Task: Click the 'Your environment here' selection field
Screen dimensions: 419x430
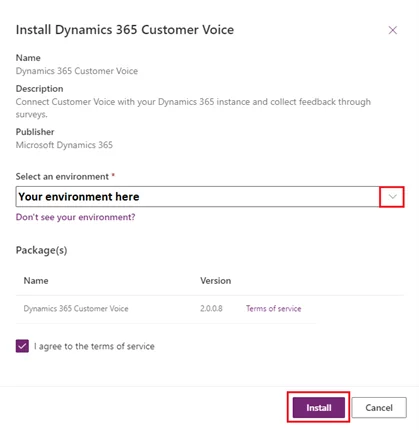Action: tap(210, 197)
